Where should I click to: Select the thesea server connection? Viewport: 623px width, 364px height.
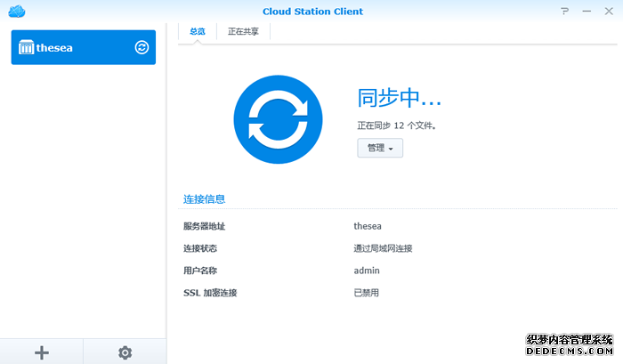[84, 47]
